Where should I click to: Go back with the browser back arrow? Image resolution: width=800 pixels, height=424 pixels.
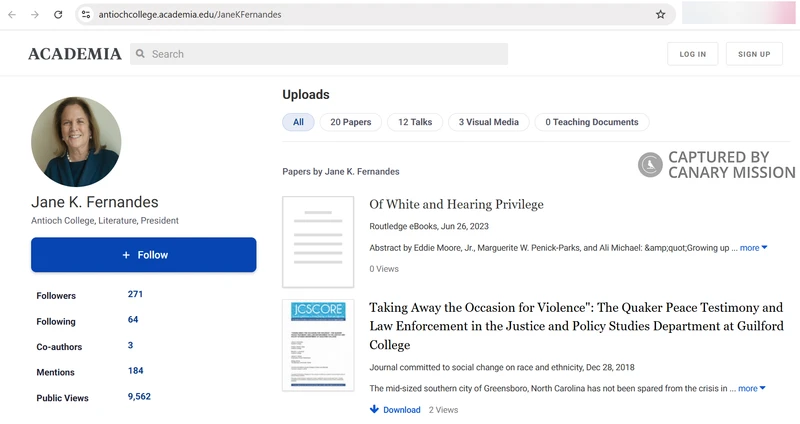12,15
